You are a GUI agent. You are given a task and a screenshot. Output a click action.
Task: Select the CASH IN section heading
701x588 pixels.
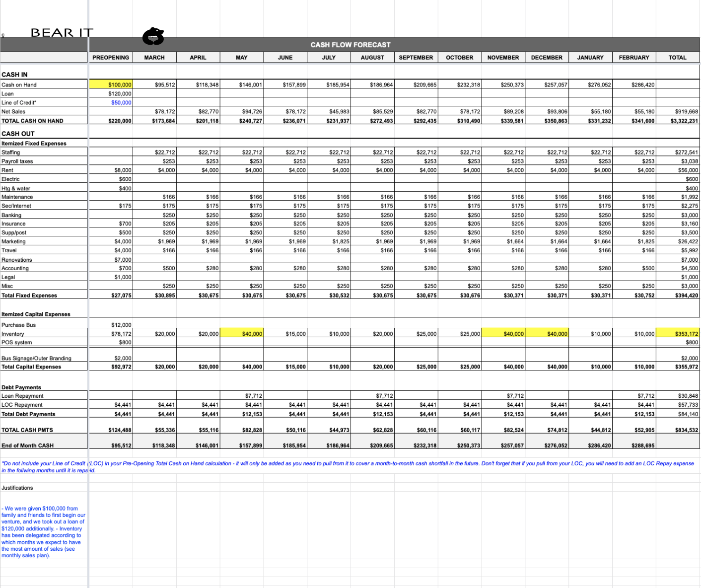pyautogui.click(x=14, y=74)
